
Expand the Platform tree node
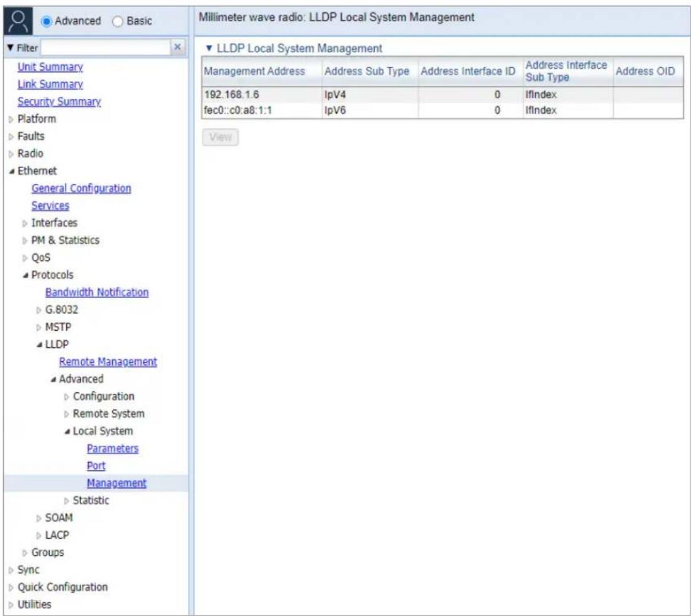click(11, 120)
